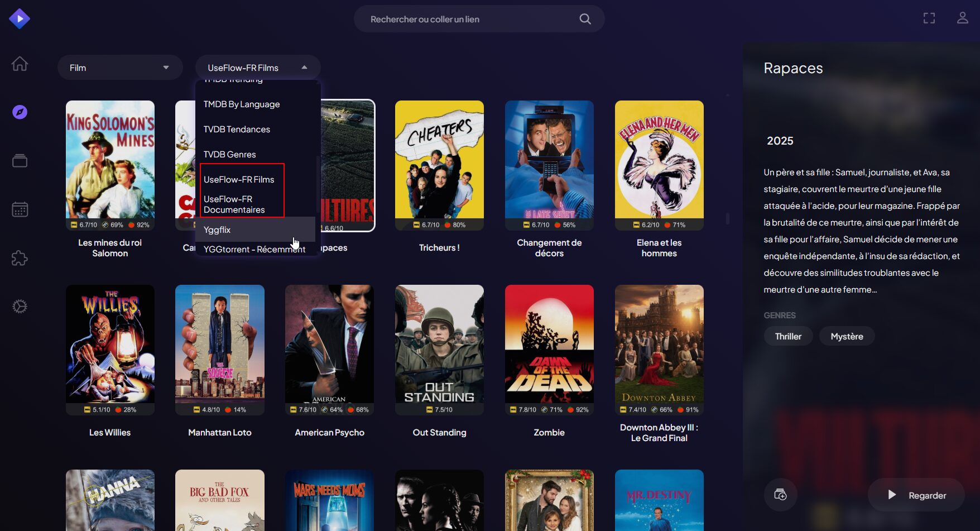Click the search or paste link field
The image size is (980, 531).
coord(469,19)
